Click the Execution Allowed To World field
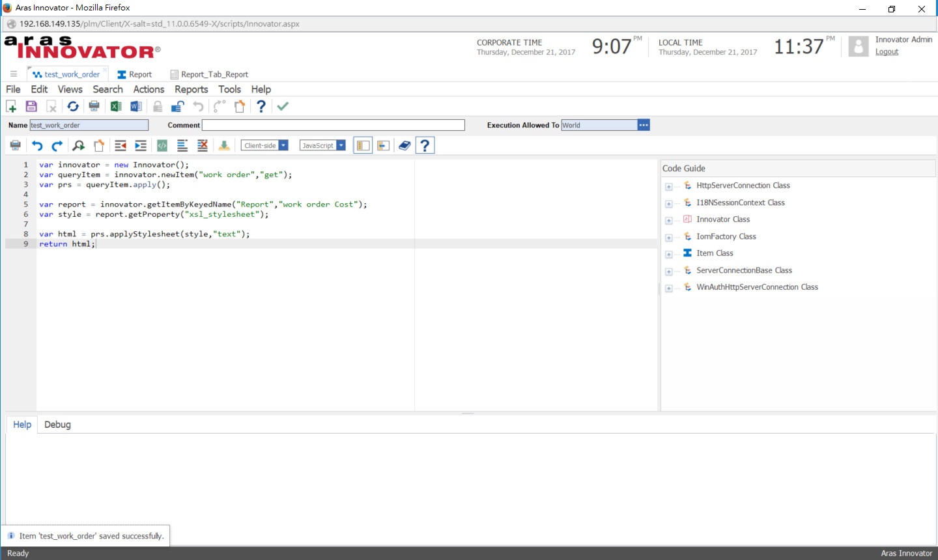 click(x=599, y=125)
